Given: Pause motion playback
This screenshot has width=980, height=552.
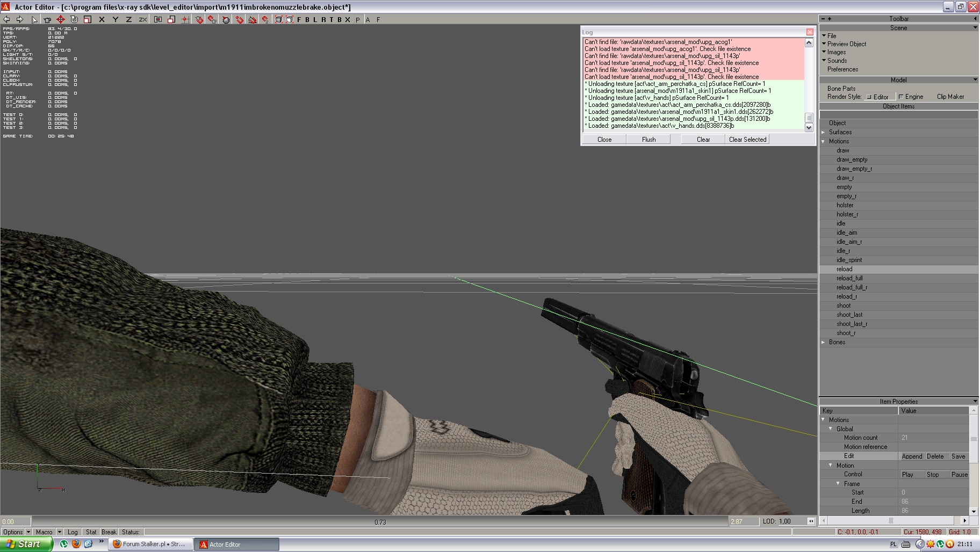Looking at the screenshot, I should (959, 475).
